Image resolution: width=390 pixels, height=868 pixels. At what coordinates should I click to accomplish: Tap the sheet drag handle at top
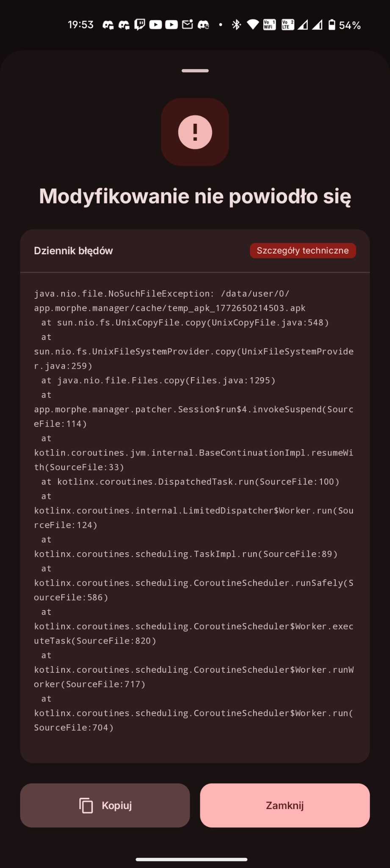point(195,71)
